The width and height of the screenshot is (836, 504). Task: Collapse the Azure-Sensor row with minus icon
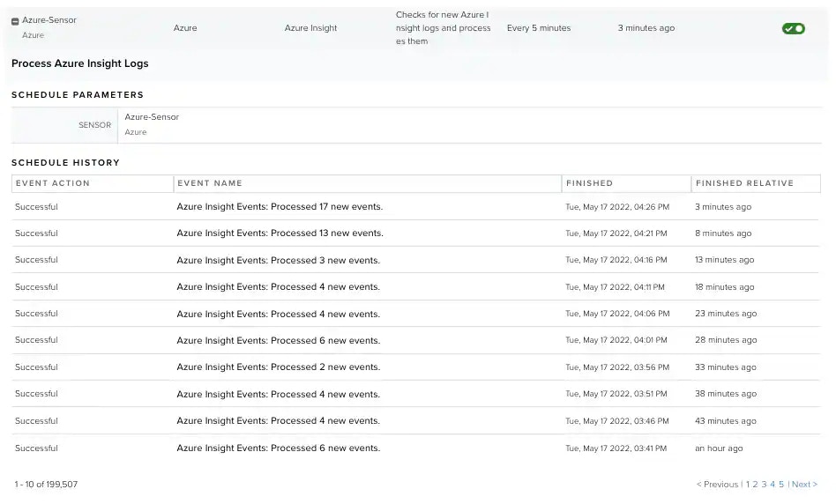click(x=15, y=22)
